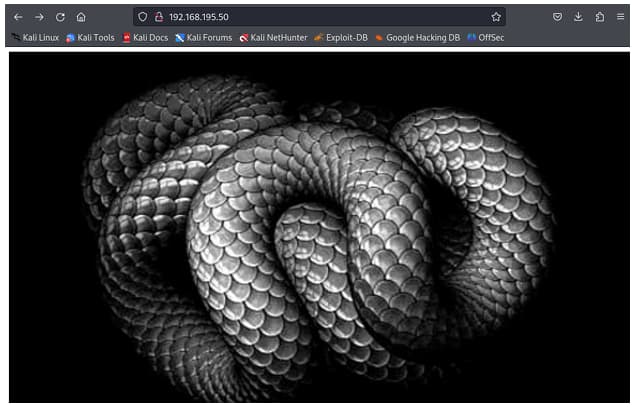This screenshot has width=632, height=409.
Task: Open the Kali Linux bookmark
Action: click(36, 38)
